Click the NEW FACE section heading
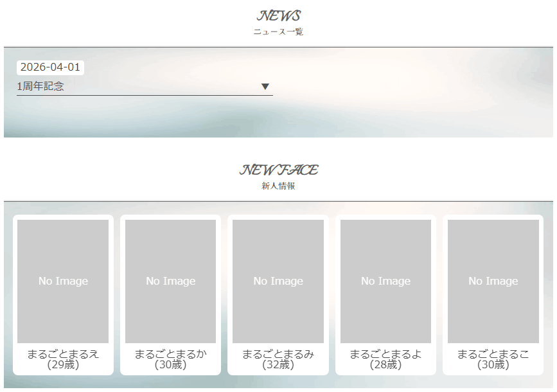 click(278, 170)
